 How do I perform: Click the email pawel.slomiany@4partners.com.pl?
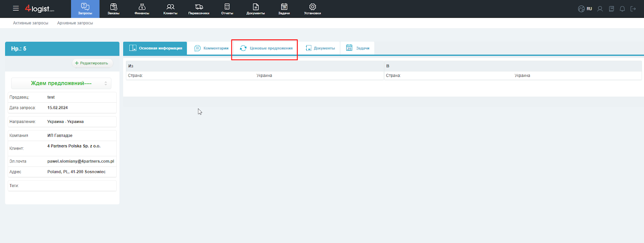[x=80, y=161]
